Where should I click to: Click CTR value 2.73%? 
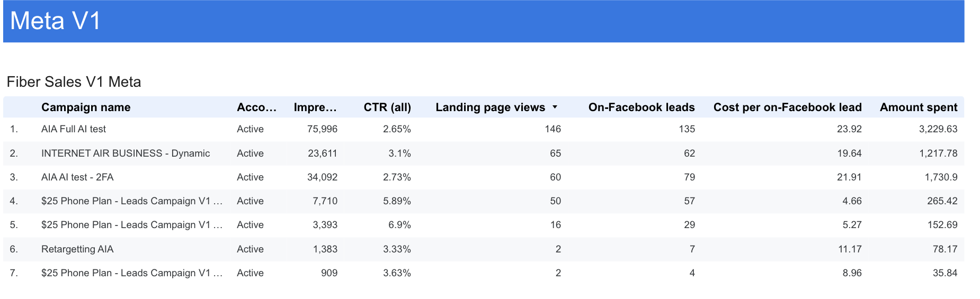397,177
